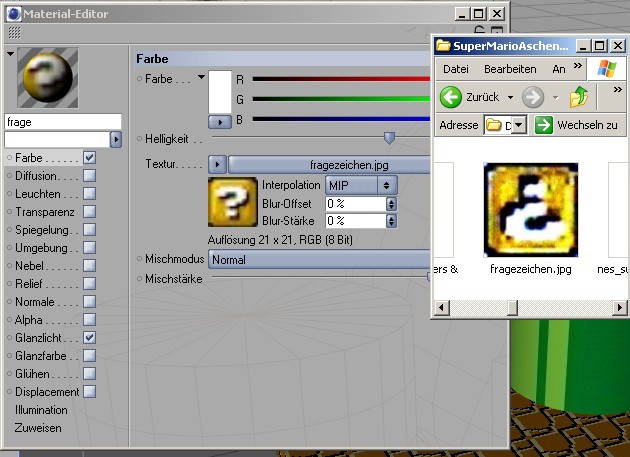Open the Interpolation MIP dropdown
630x457 pixels.
360,185
